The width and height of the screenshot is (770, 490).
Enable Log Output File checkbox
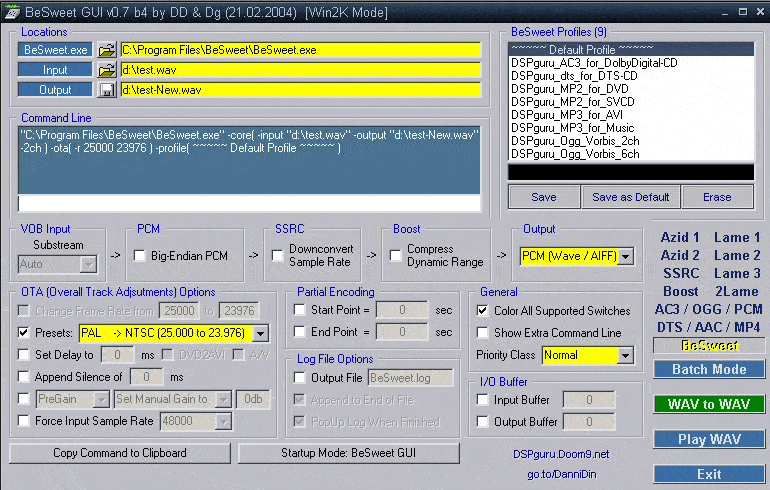pos(299,378)
